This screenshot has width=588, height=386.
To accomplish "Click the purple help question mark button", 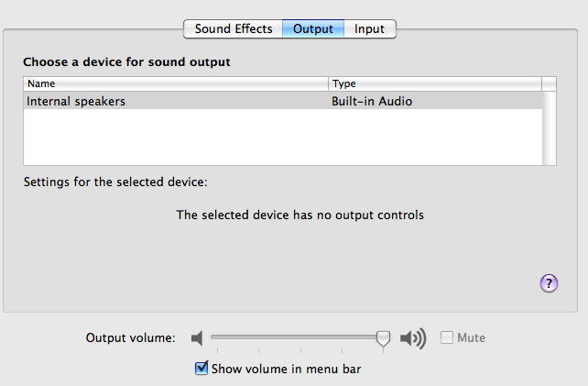I will [550, 283].
